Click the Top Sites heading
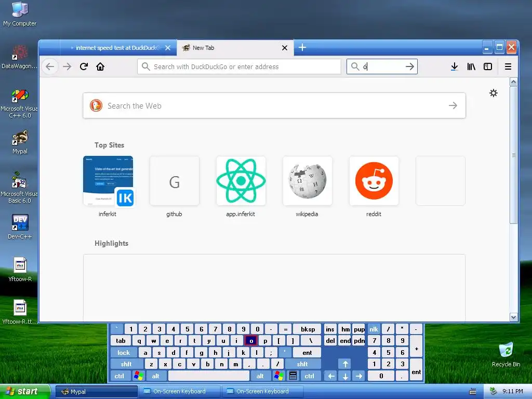Screen dimensions: 532x399 [x=109, y=145]
